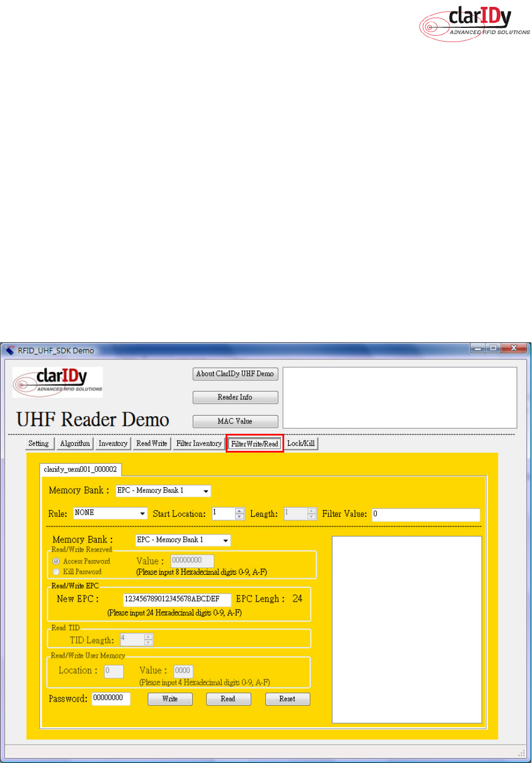
Task: Select the Read Write tab
Action: click(x=152, y=443)
